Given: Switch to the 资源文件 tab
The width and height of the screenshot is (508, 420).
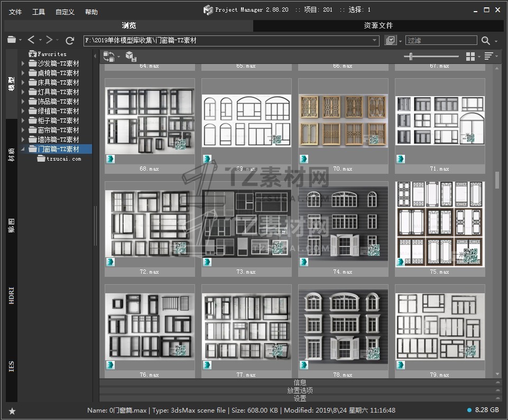Looking at the screenshot, I should [378, 25].
